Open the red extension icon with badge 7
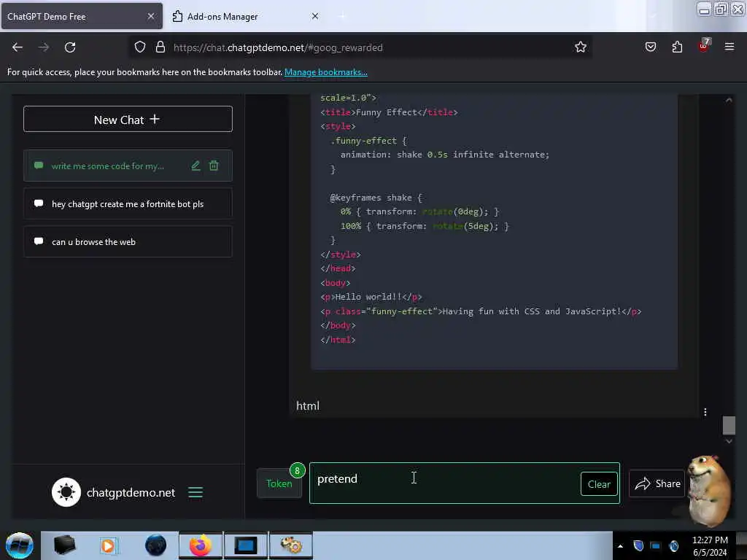 click(704, 46)
